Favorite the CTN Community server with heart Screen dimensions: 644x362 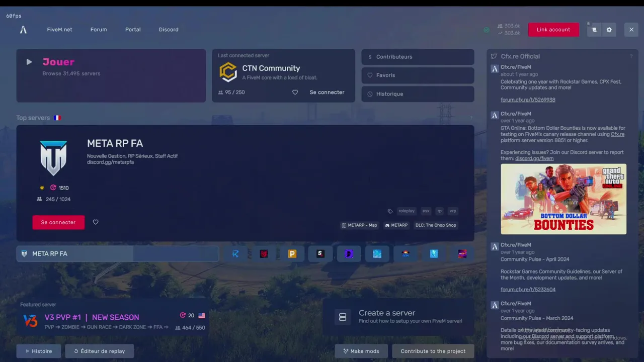click(x=295, y=93)
